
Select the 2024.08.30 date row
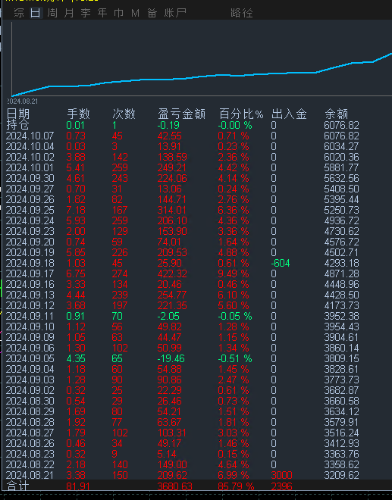click(x=30, y=401)
